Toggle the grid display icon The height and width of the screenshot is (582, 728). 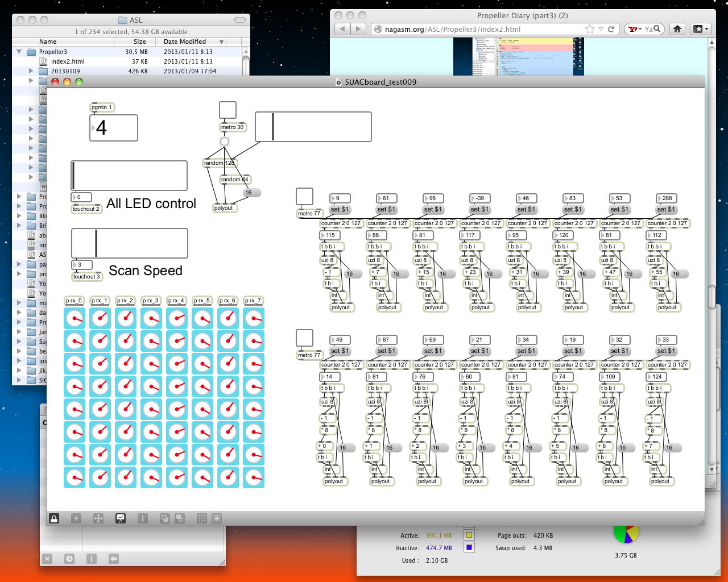(x=201, y=518)
